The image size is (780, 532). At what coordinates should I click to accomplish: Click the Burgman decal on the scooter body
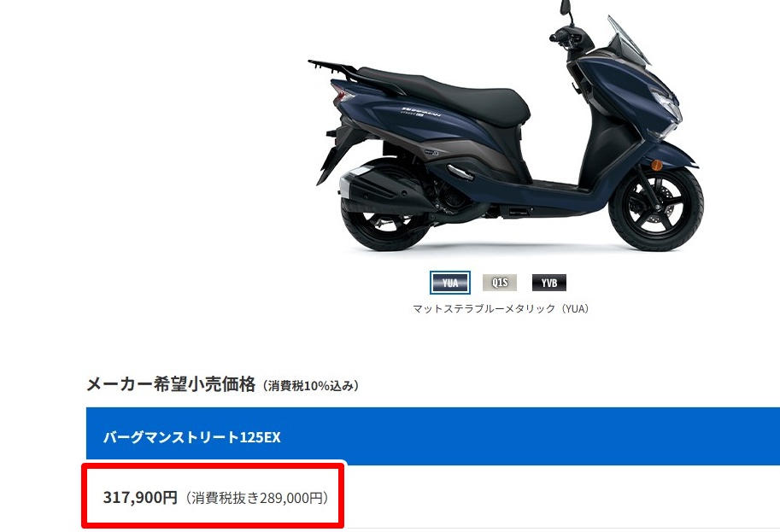pyautogui.click(x=421, y=111)
